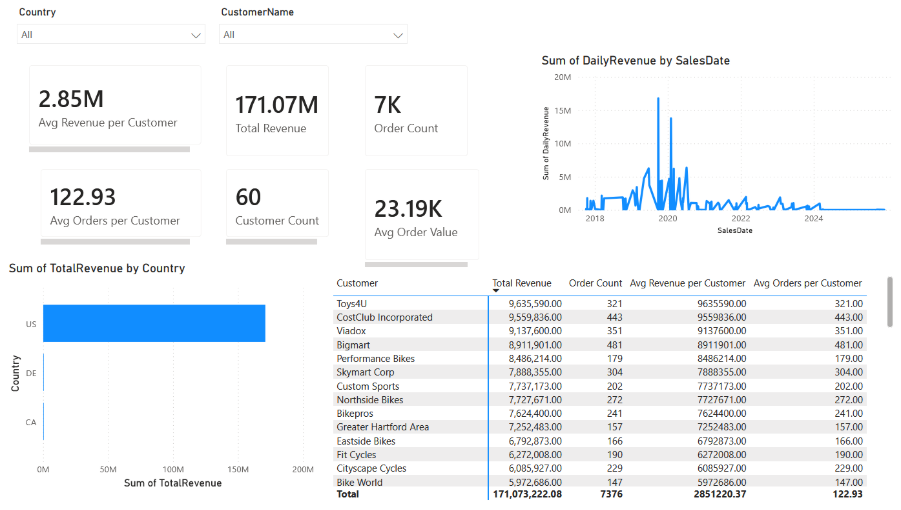The image size is (901, 510).
Task: Select the 23.19K Avg Order Value card
Action: [x=422, y=214]
